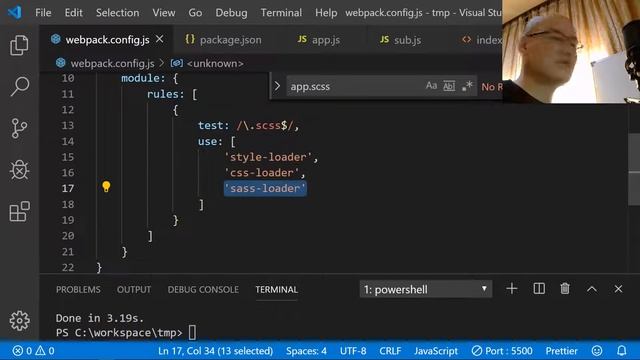Open the Debug view in activity bar
640x360 pixels.
point(19,170)
